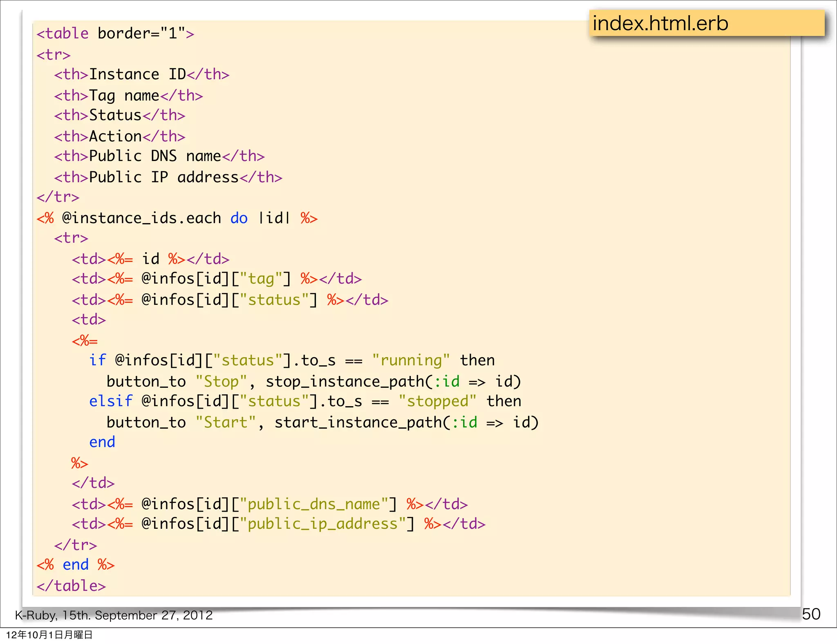This screenshot has width=837, height=644.
Task: Click the K-Ruby footer text
Action: point(114,615)
